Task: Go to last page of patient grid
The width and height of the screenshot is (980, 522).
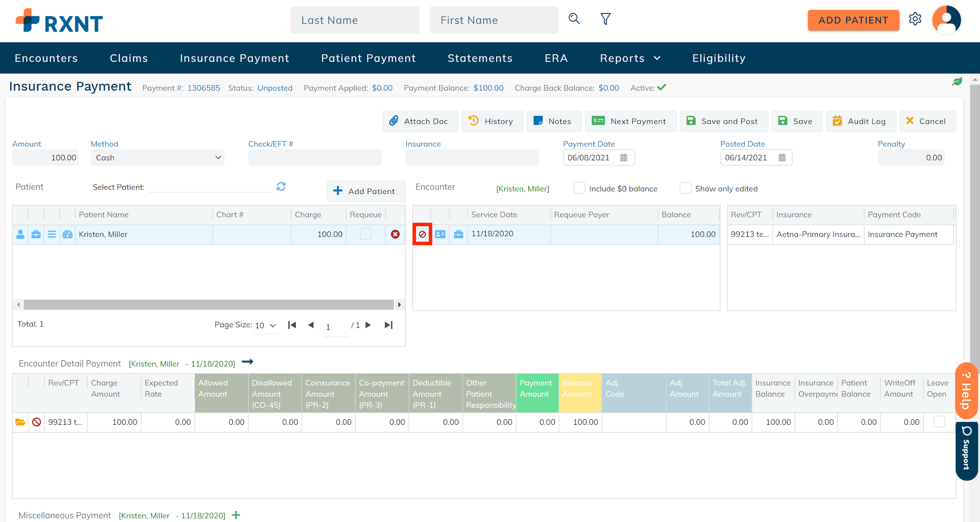Action: 388,325
